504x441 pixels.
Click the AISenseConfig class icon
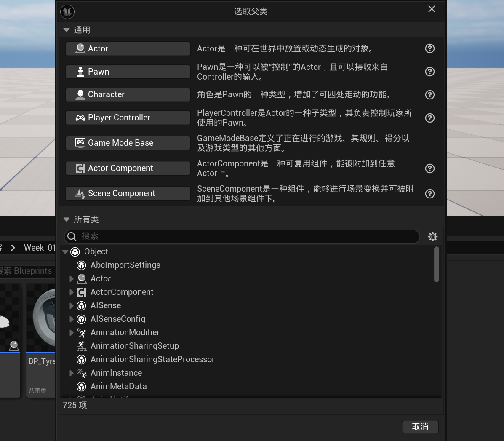click(x=82, y=319)
